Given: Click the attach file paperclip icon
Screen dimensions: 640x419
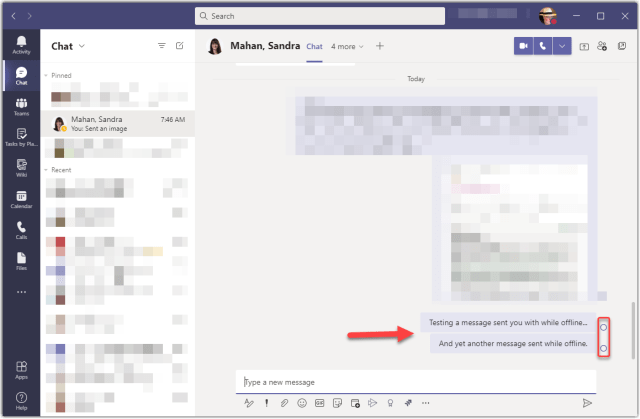Looking at the screenshot, I should (284, 403).
